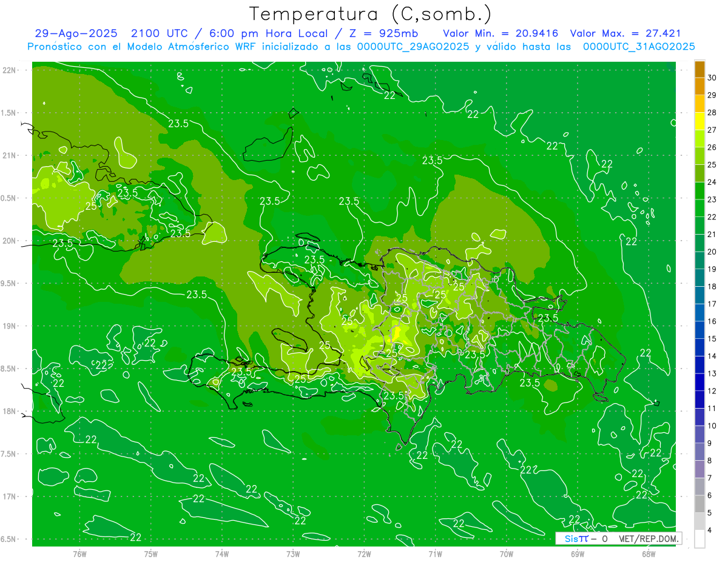Click color scale value 6
The width and height of the screenshot is (728, 562).
[x=710, y=495]
